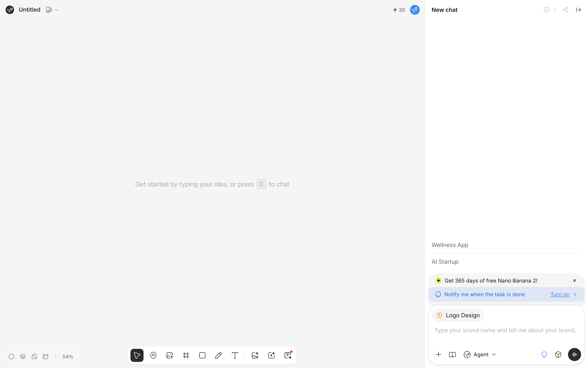Click the Lovart logo in the top left
Image resolution: width=588 pixels, height=368 pixels.
[x=10, y=10]
